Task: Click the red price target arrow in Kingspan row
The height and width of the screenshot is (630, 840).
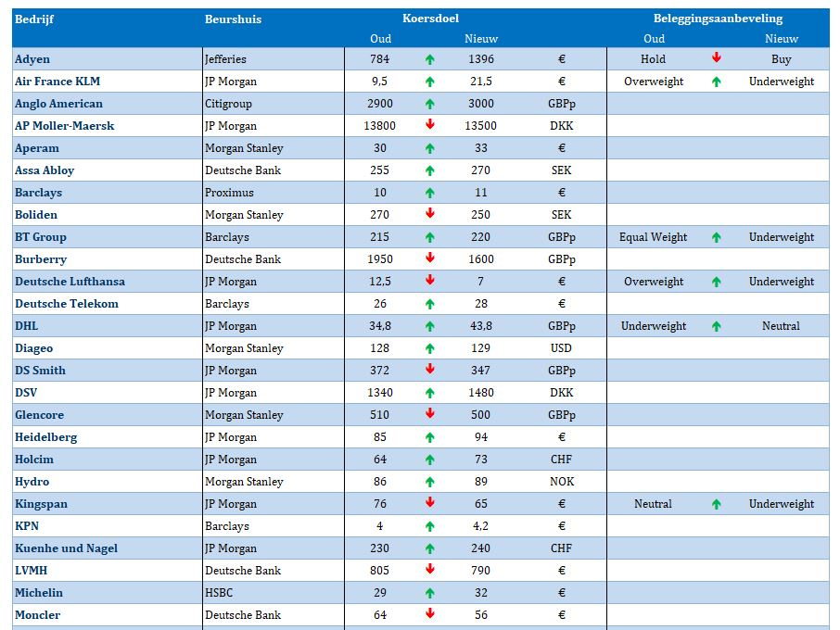Action: [x=429, y=502]
